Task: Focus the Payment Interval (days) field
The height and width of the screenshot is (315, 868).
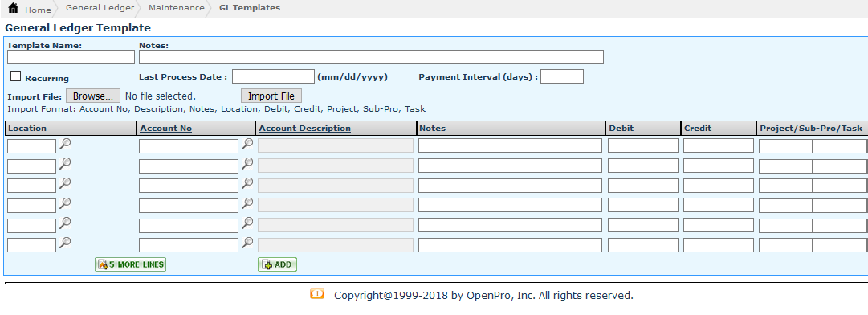Action: point(562,76)
